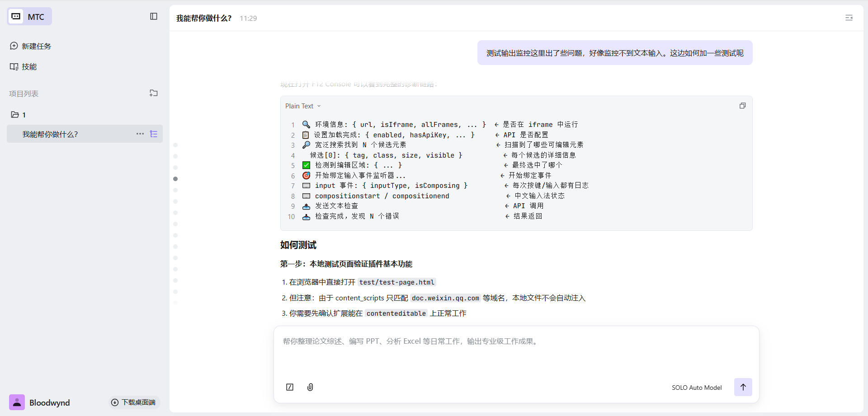
Task: Open SOLO Auto Model selector
Action: coord(696,388)
